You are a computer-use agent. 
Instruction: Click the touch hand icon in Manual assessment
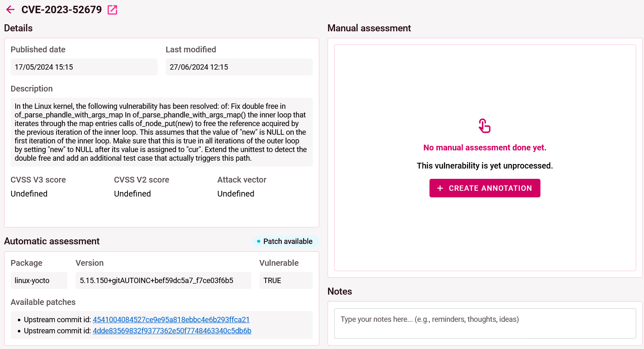coord(484,126)
